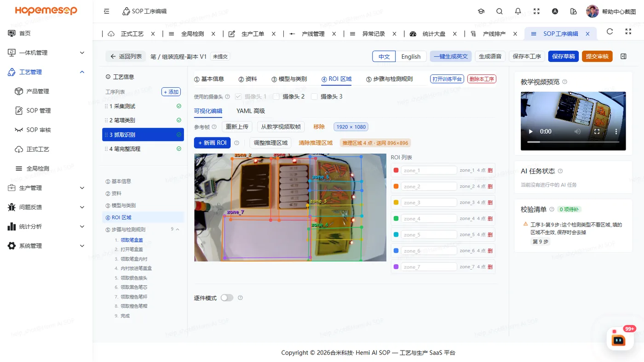Viewport: 644px width, 362px height.
Task: Open the notification bell
Action: tap(518, 11)
